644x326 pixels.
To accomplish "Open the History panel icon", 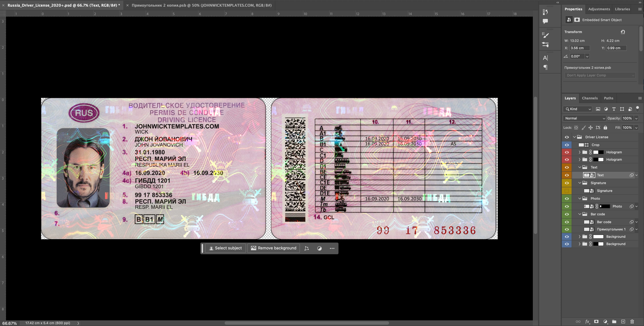I will pos(545,12).
